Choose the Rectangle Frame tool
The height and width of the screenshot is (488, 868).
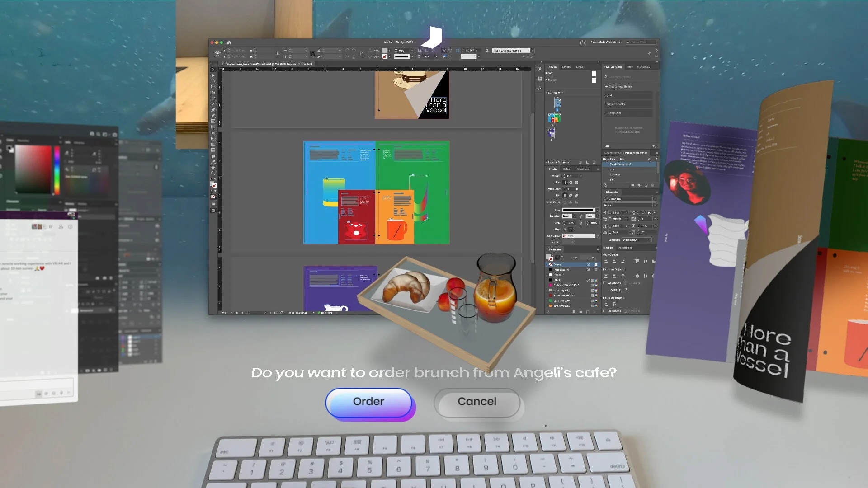pyautogui.click(x=213, y=121)
